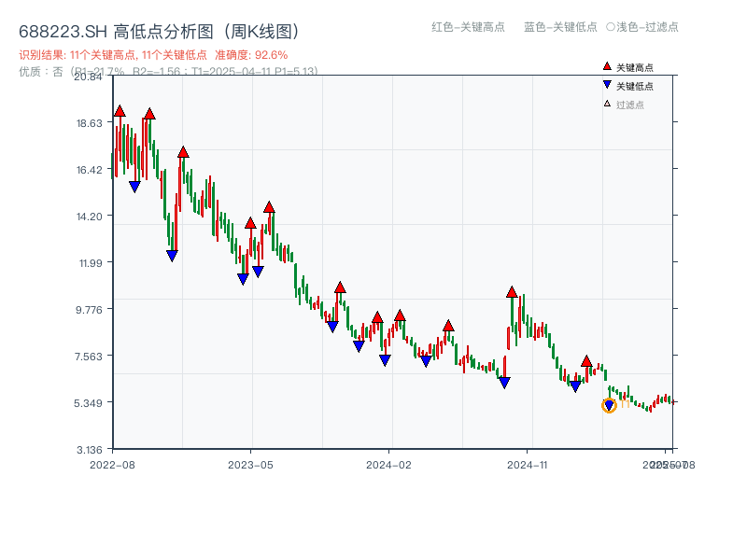Toggle the 红色-关键高点 legend entry

[467, 28]
